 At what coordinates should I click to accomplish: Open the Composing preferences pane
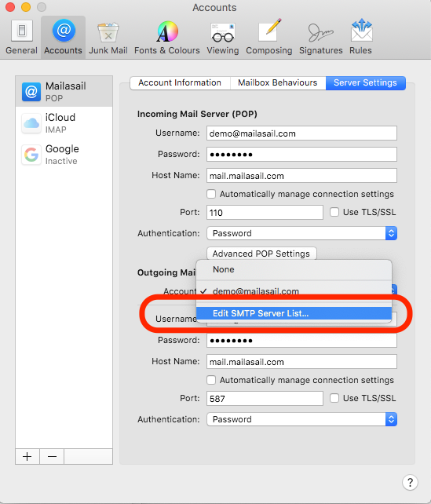coord(269,37)
